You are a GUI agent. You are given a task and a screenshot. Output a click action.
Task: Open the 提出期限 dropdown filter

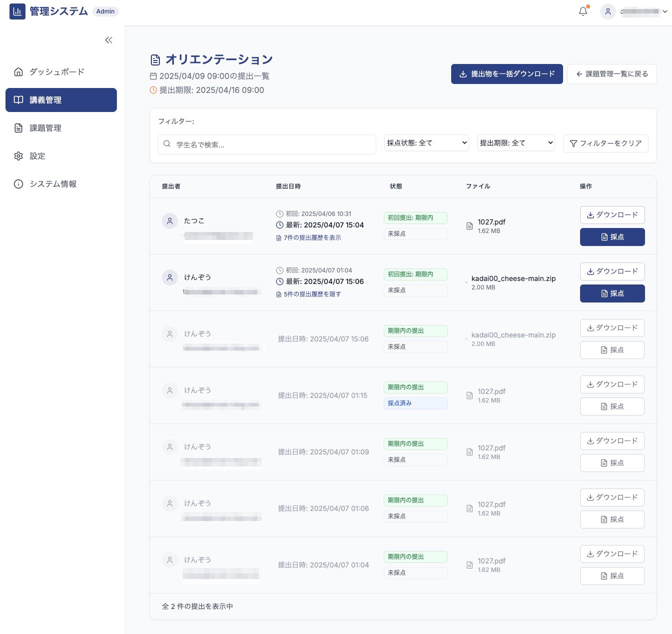coord(516,143)
